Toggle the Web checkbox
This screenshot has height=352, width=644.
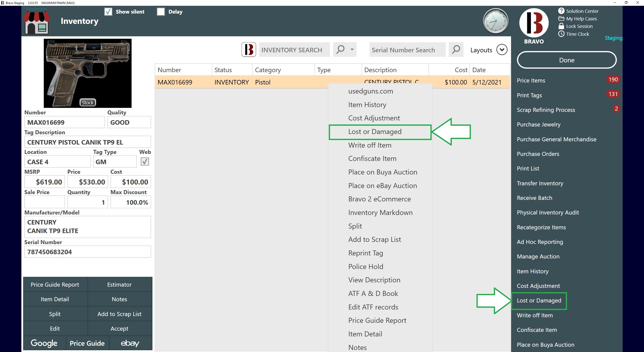pyautogui.click(x=145, y=161)
